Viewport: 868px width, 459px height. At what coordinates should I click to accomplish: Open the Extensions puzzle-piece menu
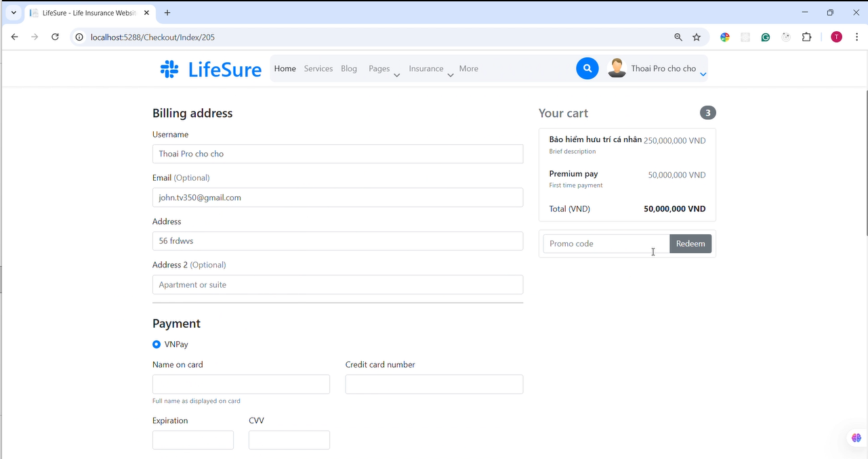click(x=806, y=37)
